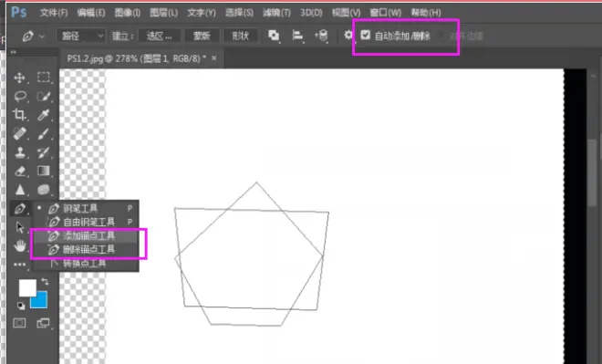Open the 图层(L) menu

tap(164, 13)
